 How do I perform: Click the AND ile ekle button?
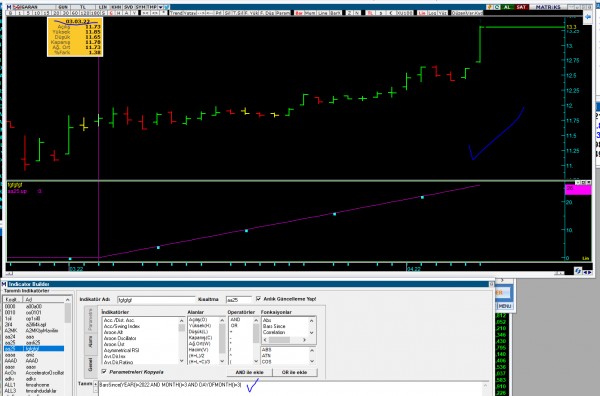click(x=249, y=372)
